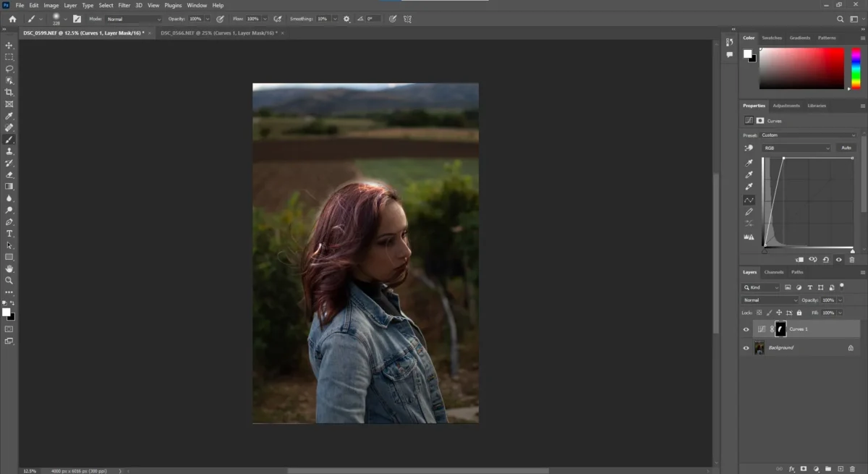
Task: Toggle lock all for layer
Action: point(799,313)
